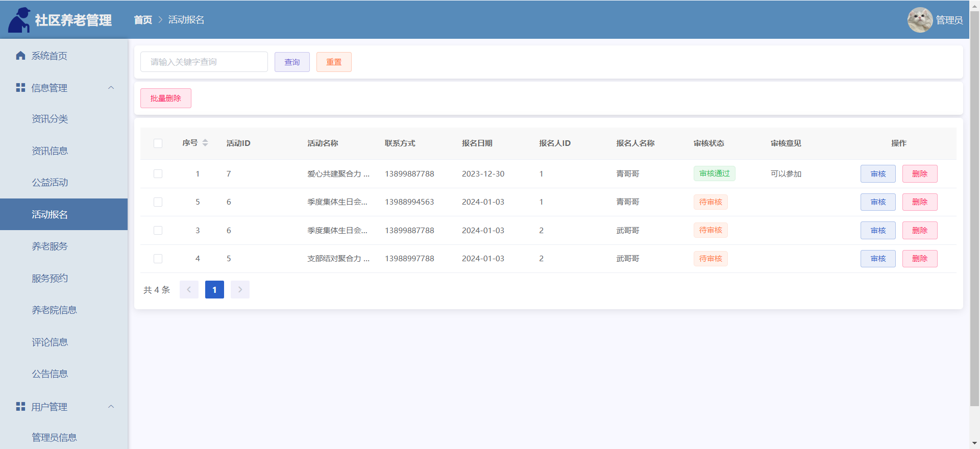Click phone number 13988997788

click(x=409, y=259)
